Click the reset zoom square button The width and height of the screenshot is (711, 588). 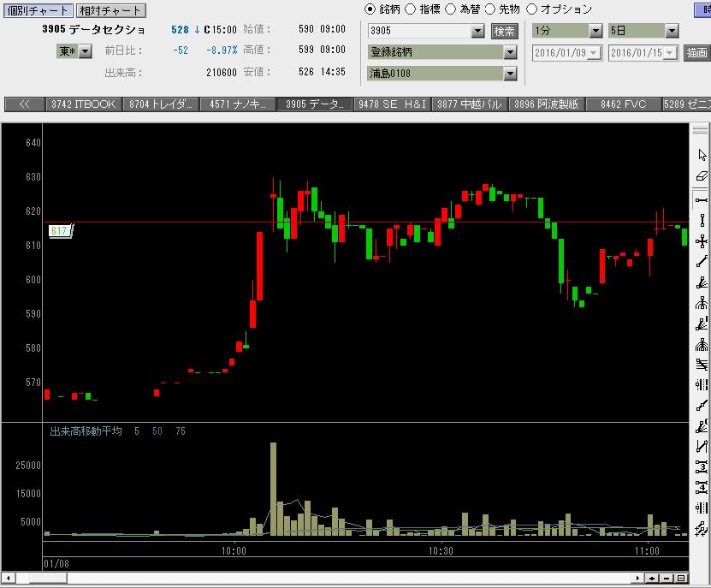pos(680,578)
